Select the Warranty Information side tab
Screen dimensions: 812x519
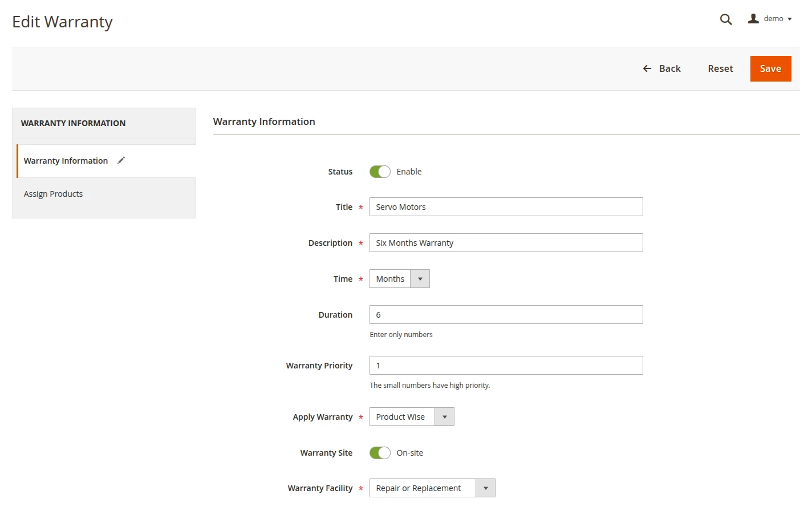coord(66,161)
